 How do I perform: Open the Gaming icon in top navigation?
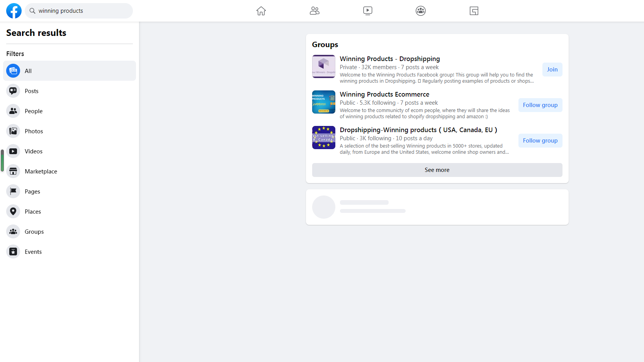click(x=474, y=11)
